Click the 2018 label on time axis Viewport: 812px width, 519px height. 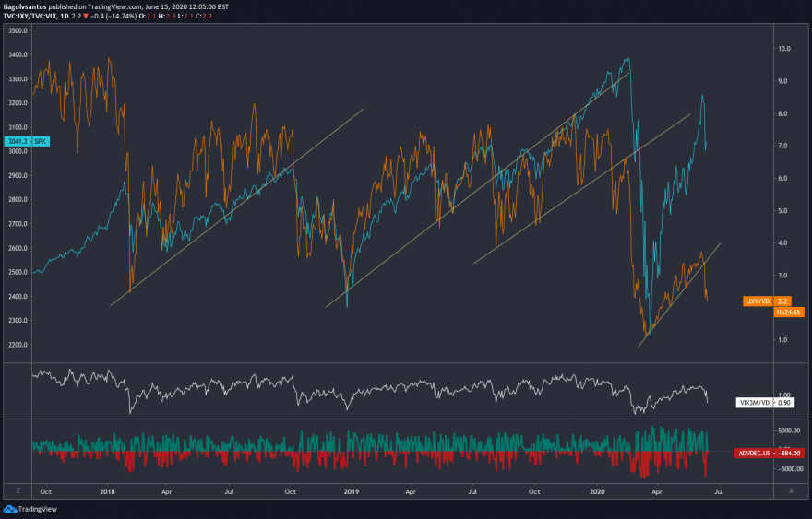click(x=107, y=491)
